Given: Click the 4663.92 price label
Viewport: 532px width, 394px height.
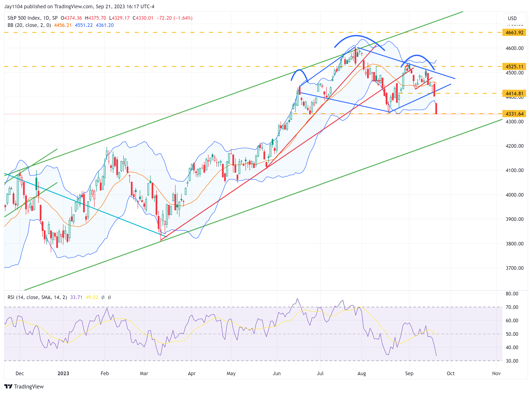Looking at the screenshot, I should [x=514, y=32].
